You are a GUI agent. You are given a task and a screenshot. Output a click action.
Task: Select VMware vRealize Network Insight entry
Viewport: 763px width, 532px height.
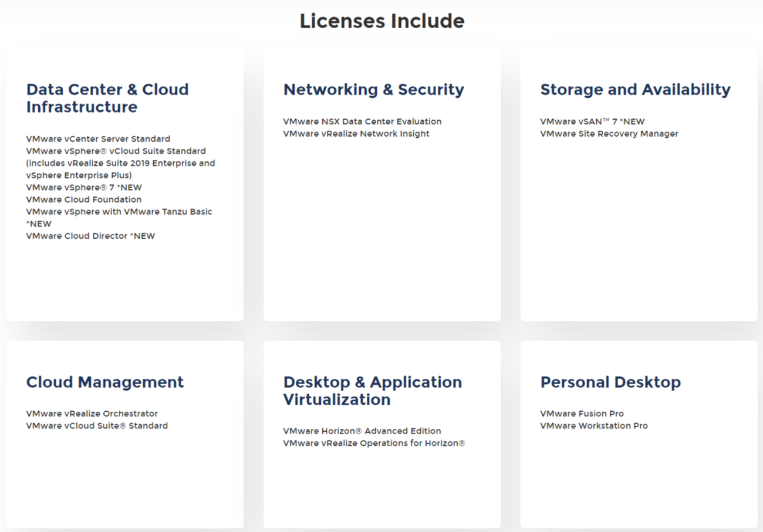(356, 134)
